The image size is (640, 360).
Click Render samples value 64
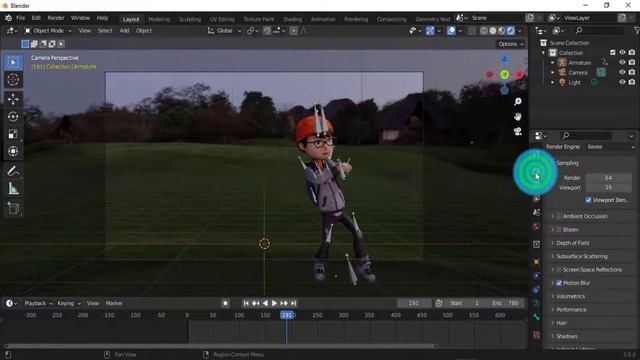[x=609, y=178]
